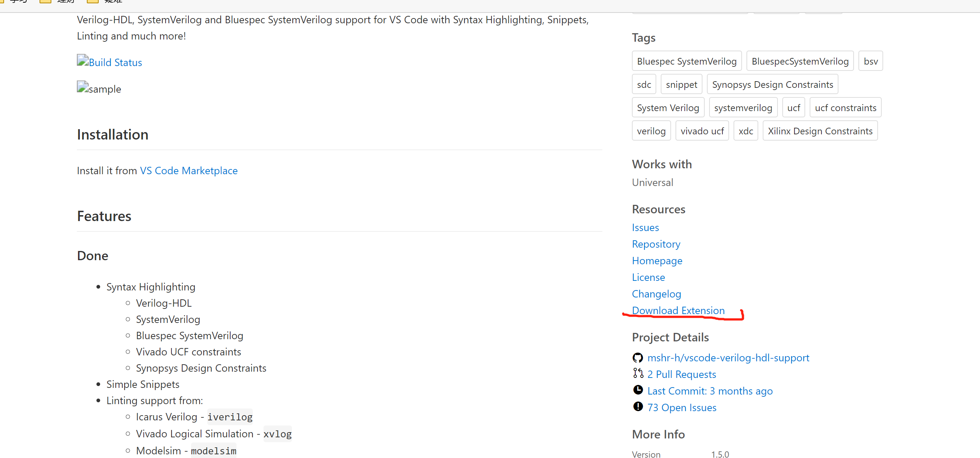
Task: Choose the snippet tag
Action: pyautogui.click(x=681, y=85)
